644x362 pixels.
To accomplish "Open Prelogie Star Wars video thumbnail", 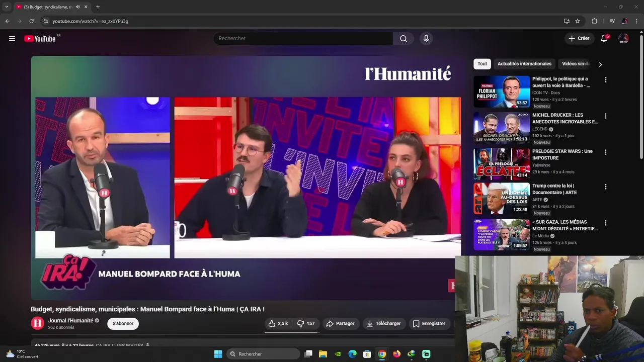I will coord(502,164).
